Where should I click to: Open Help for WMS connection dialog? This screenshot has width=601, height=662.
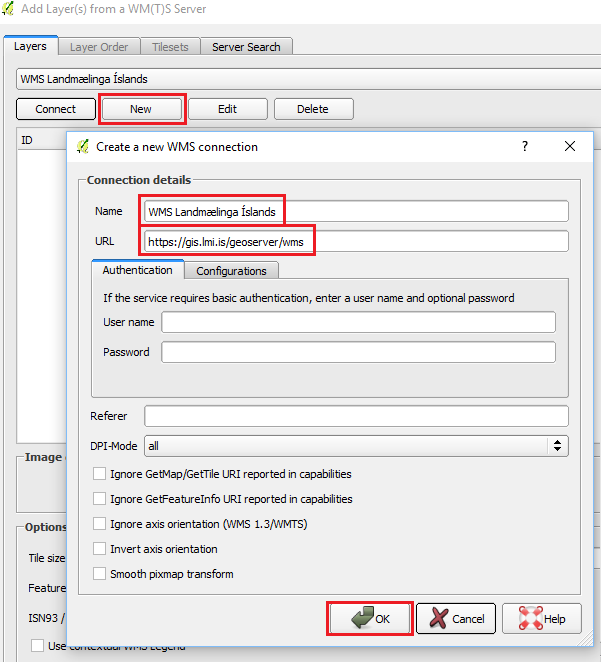pos(541,619)
